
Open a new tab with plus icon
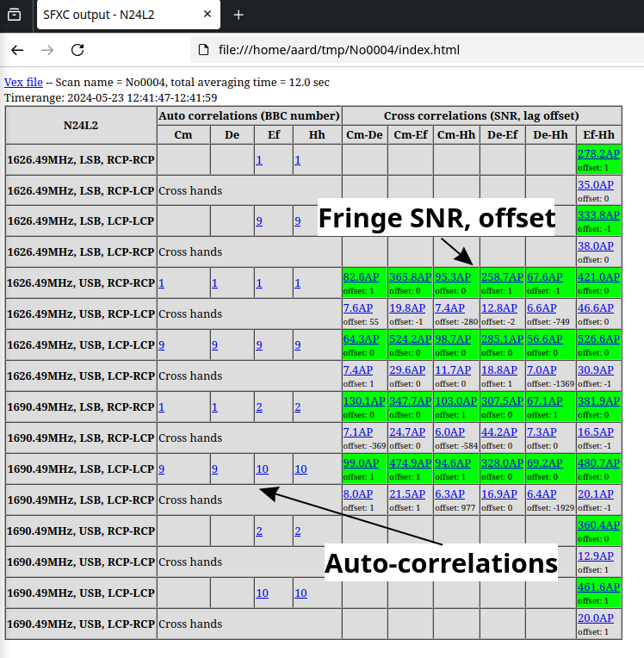(238, 15)
